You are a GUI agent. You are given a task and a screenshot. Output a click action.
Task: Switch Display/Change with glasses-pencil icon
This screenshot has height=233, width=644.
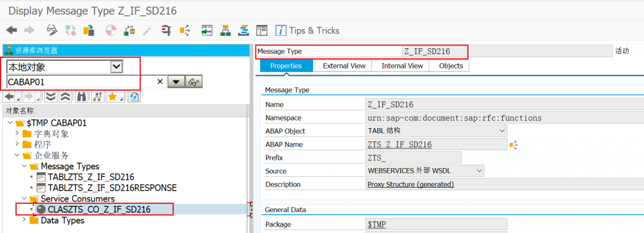pos(52,30)
